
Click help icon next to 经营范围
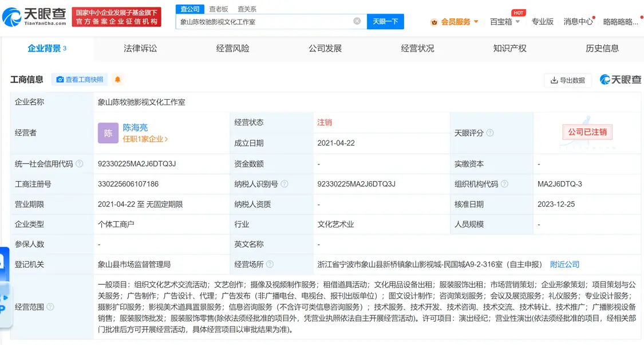coord(50,307)
